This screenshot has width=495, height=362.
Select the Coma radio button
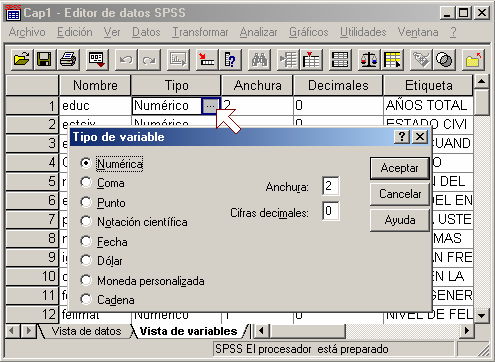coord(86,182)
